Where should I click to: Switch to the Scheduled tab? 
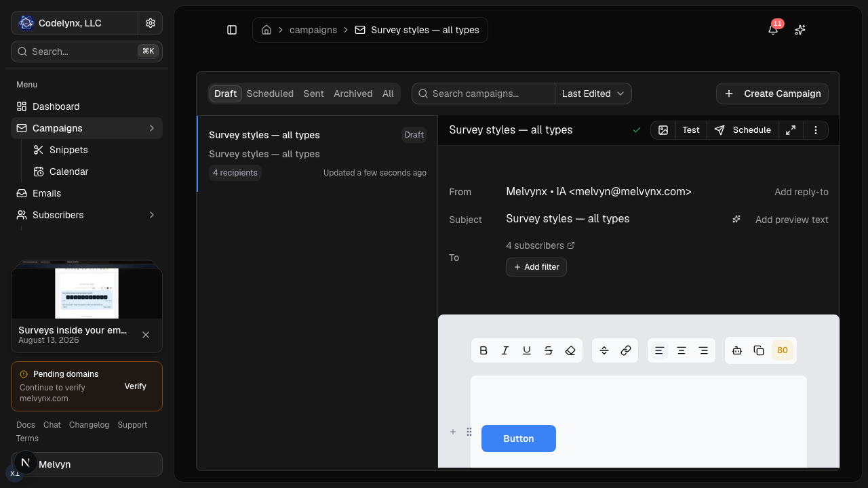pos(270,94)
